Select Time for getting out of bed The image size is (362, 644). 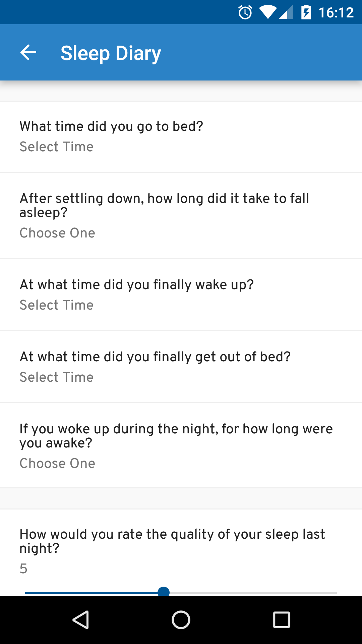pos(56,377)
